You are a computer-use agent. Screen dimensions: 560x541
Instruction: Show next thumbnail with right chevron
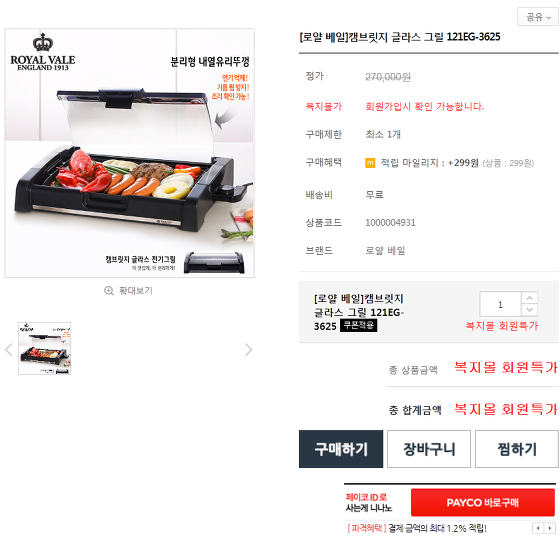point(249,350)
